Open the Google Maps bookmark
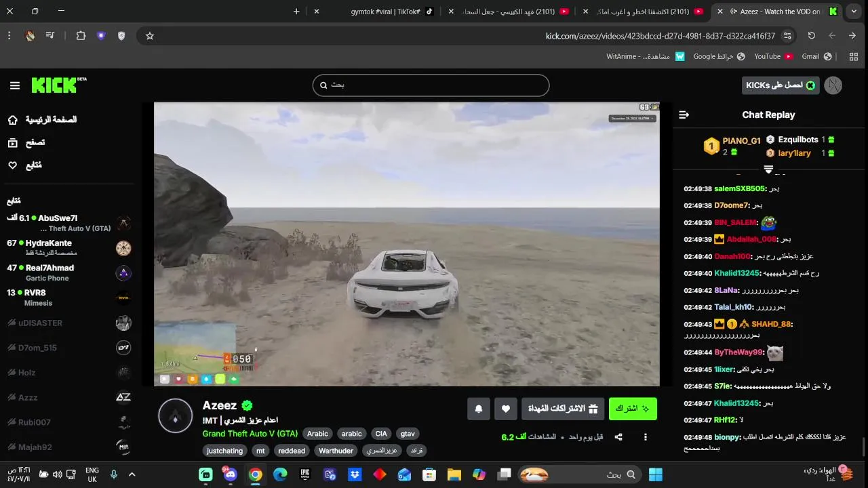The height and width of the screenshot is (488, 868). [719, 57]
